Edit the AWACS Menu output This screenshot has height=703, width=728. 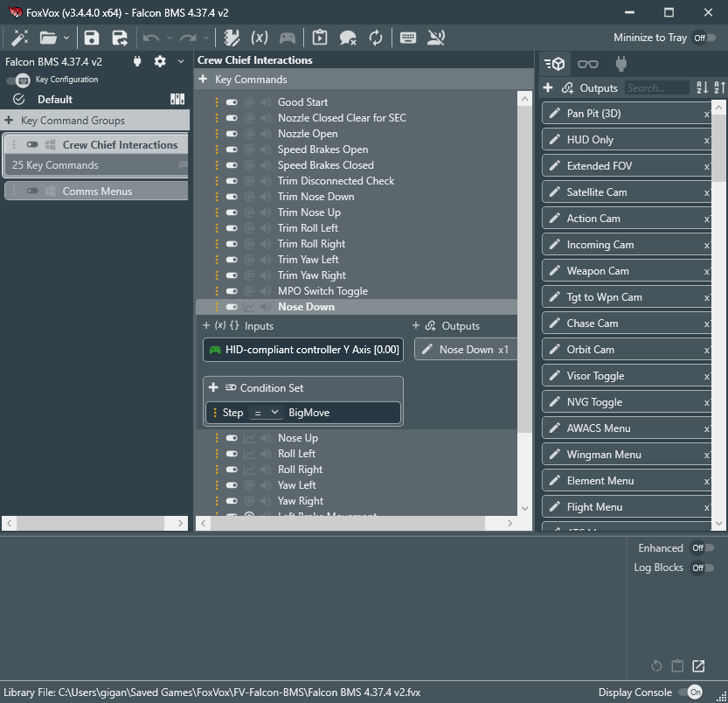pos(554,428)
